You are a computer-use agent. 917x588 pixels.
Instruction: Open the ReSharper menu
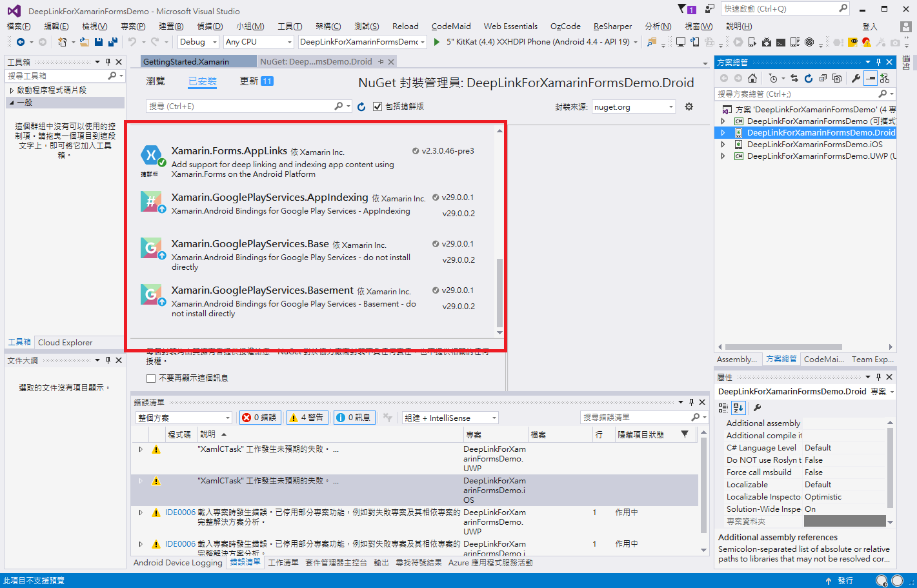(612, 26)
